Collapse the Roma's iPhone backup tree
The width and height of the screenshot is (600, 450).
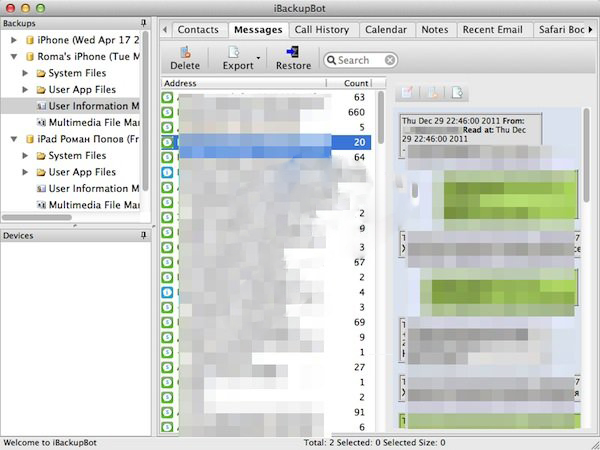click(15, 57)
